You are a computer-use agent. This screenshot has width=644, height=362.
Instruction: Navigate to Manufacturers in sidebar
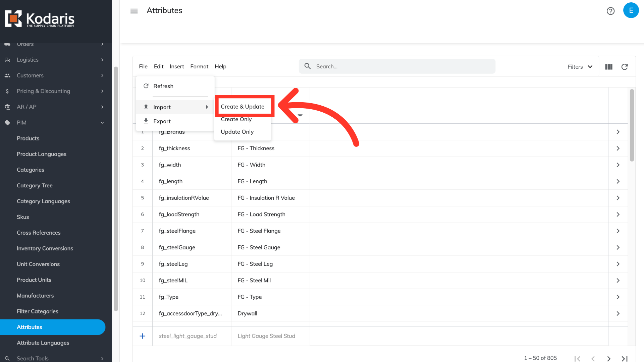coord(35,296)
